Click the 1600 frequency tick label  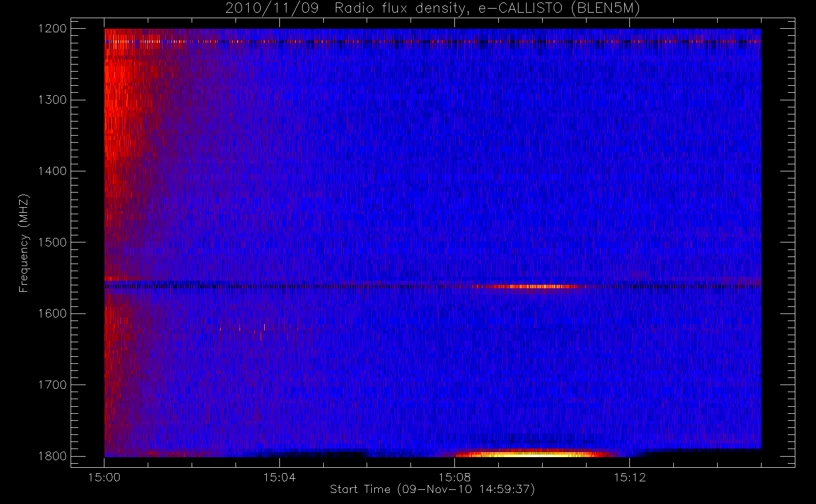click(x=52, y=313)
